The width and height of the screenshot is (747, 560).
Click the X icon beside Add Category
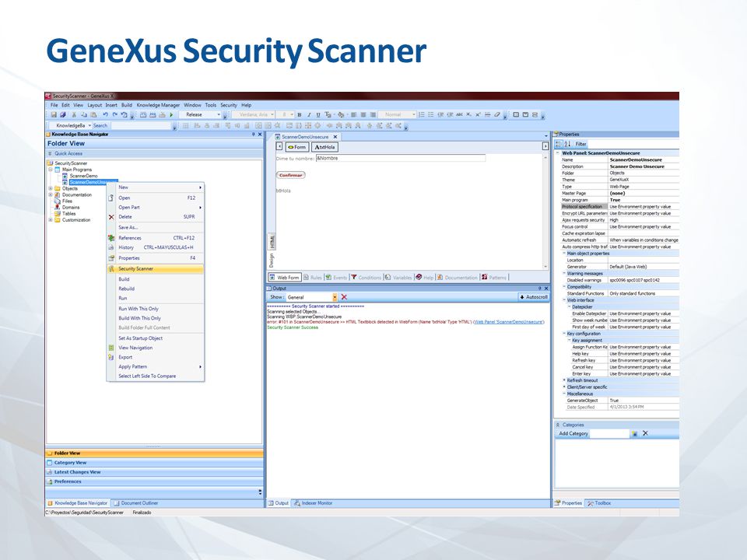pos(645,433)
